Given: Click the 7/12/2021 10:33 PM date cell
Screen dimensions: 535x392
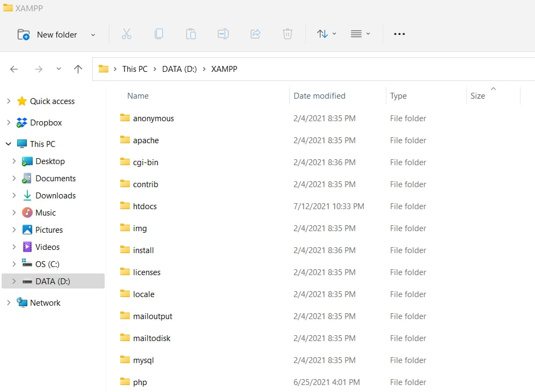Looking at the screenshot, I should 329,206.
